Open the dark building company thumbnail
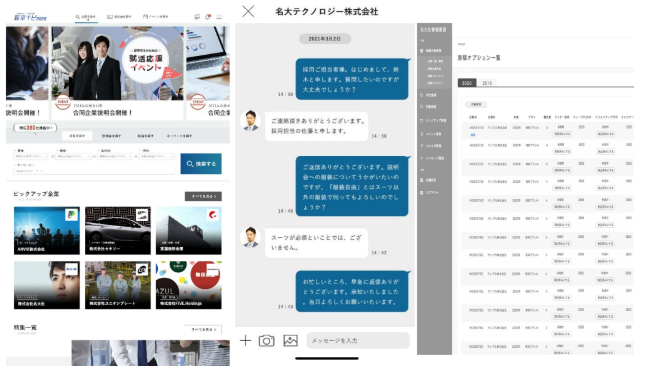 [x=189, y=230]
